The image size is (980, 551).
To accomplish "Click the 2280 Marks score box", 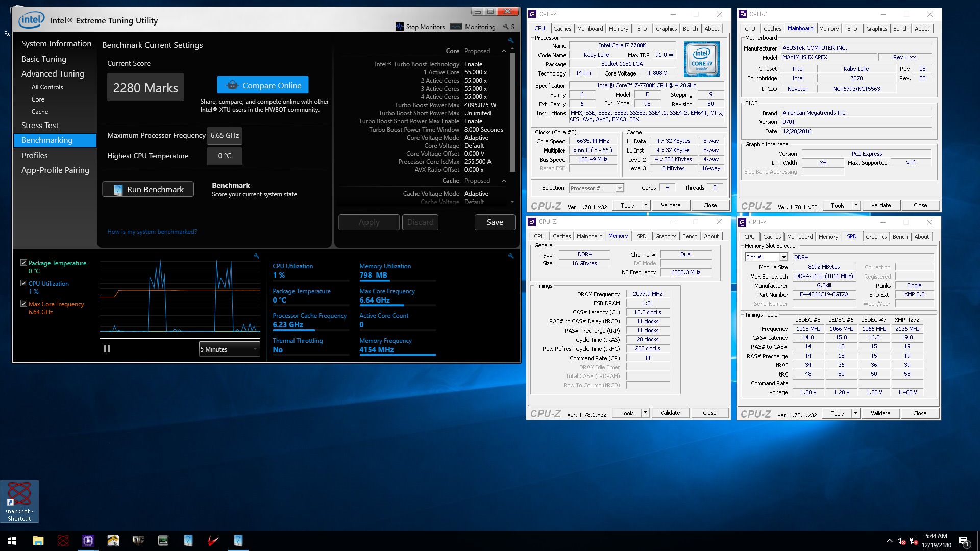I will tap(145, 87).
